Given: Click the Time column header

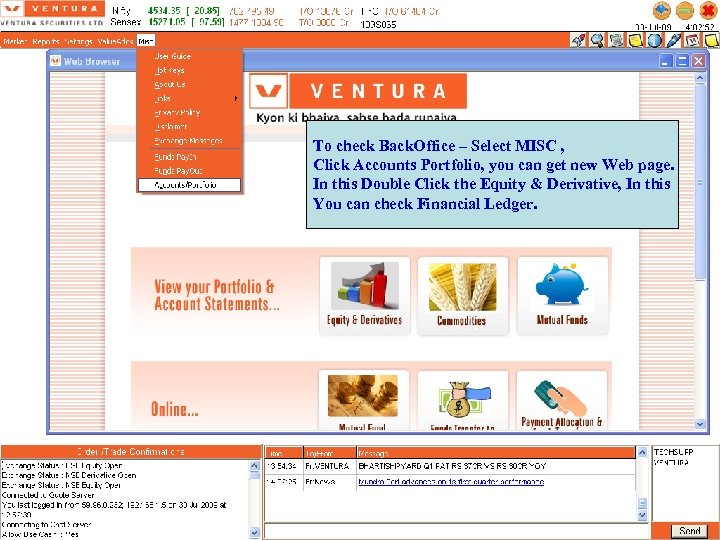Looking at the screenshot, I should click(x=284, y=453).
